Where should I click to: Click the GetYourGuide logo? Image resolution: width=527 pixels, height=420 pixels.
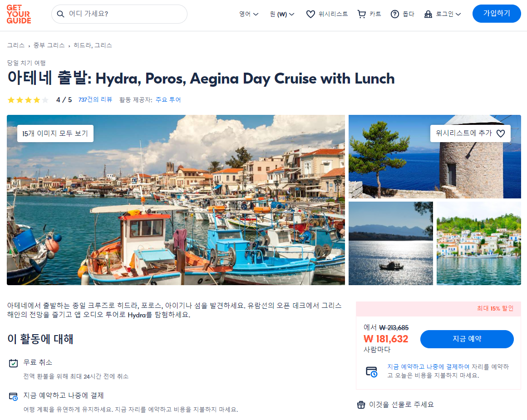pos(19,14)
